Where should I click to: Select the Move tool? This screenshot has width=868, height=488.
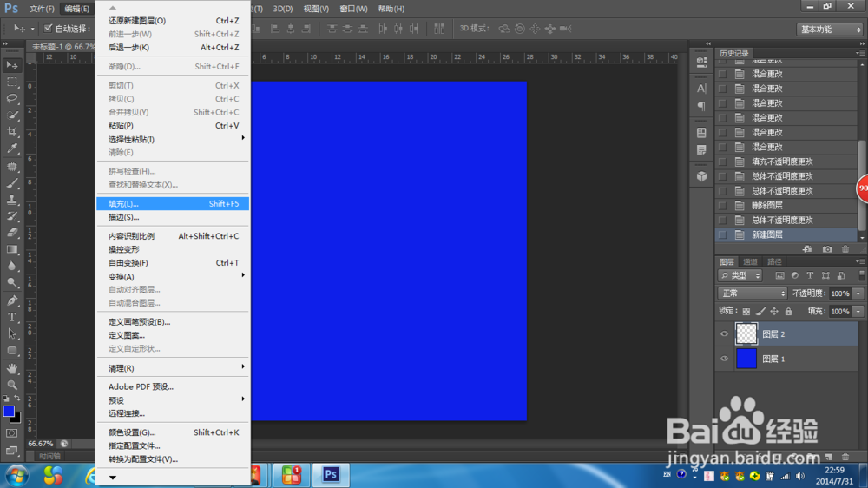(11, 65)
